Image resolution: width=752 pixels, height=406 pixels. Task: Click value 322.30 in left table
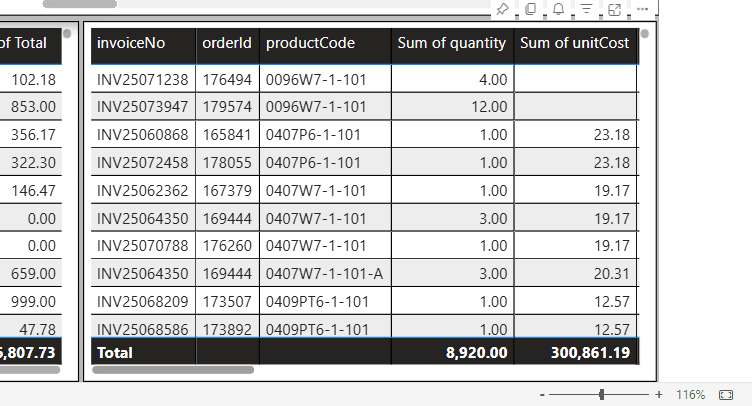click(34, 162)
